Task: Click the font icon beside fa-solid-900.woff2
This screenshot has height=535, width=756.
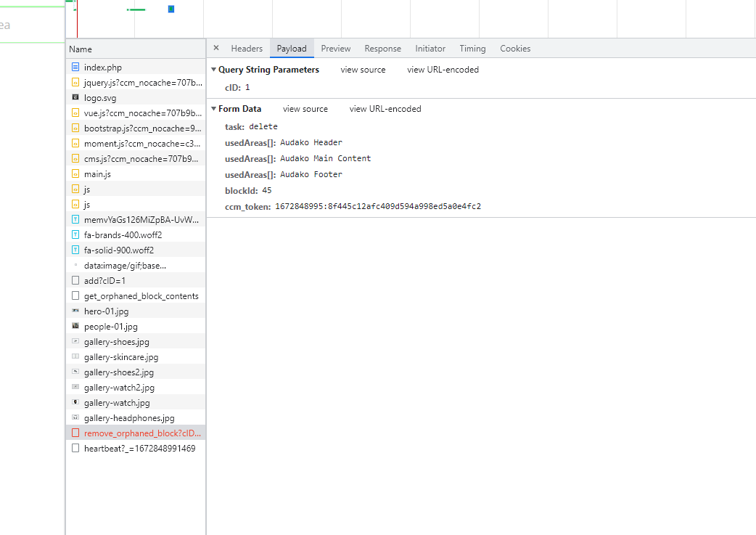Action: click(x=75, y=250)
